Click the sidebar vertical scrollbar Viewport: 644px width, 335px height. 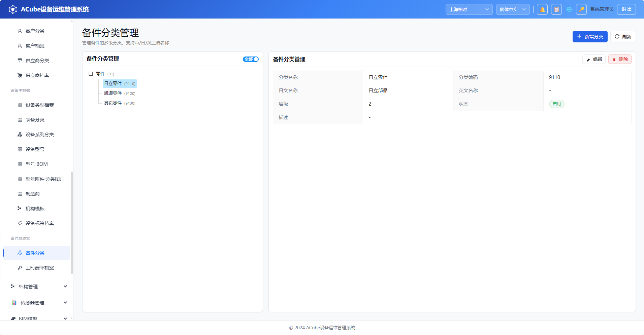click(72, 223)
